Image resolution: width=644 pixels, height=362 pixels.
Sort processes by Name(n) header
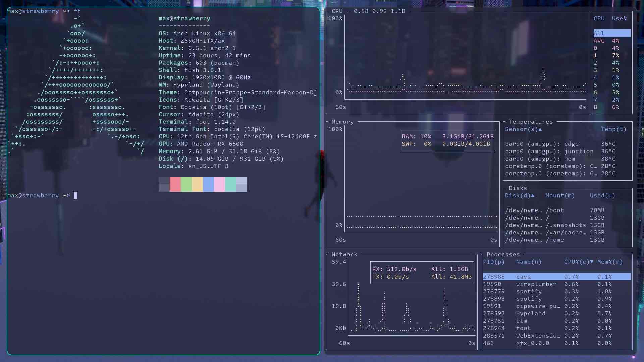[529, 262]
